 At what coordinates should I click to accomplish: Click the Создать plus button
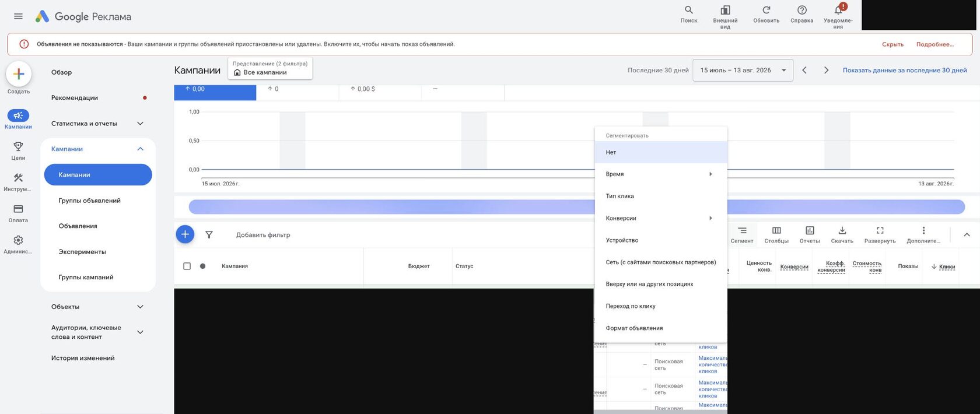[19, 74]
